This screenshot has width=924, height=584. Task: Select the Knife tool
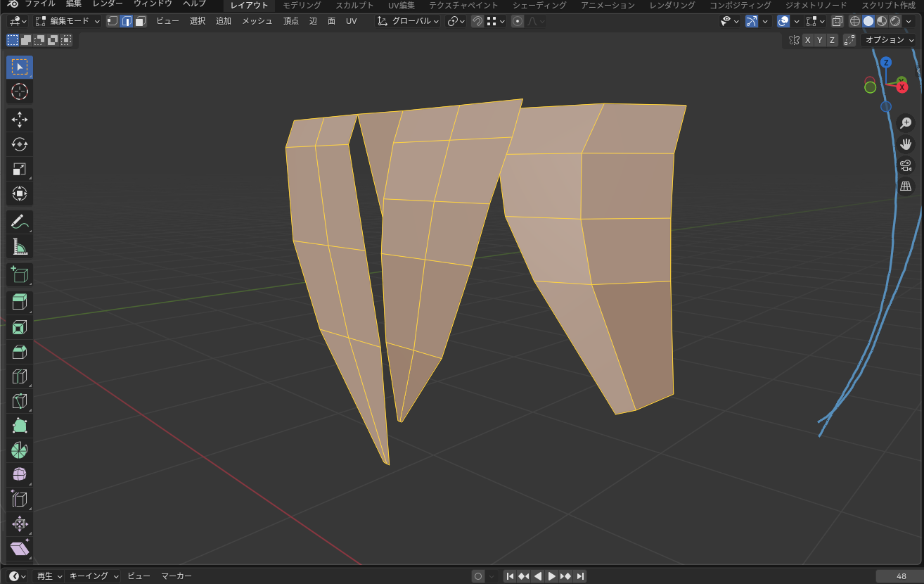tap(20, 401)
